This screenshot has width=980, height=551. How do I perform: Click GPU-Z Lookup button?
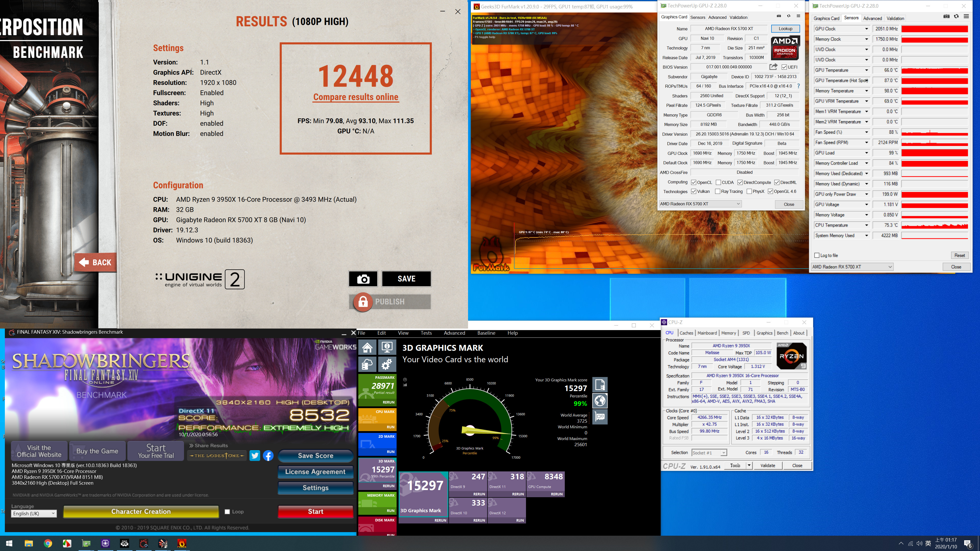[785, 29]
